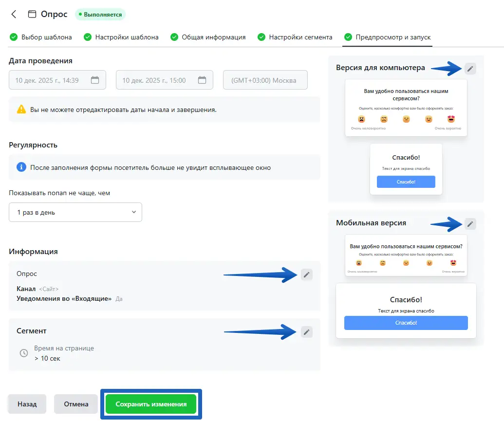Image resolution: width=504 pixels, height=421 pixels.
Task: Click the blue info icon under Регулярность
Action: (21, 167)
